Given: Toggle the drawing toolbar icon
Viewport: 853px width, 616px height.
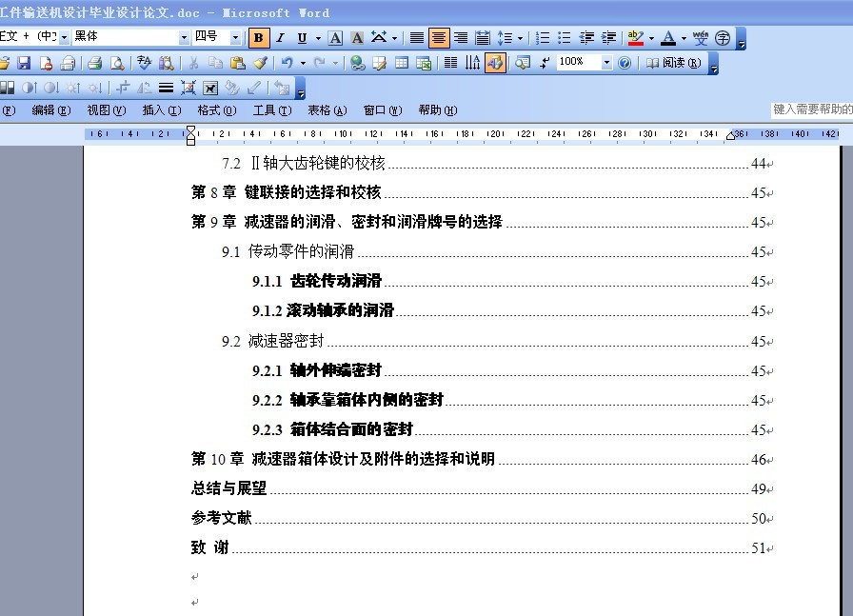Looking at the screenshot, I should [495, 63].
